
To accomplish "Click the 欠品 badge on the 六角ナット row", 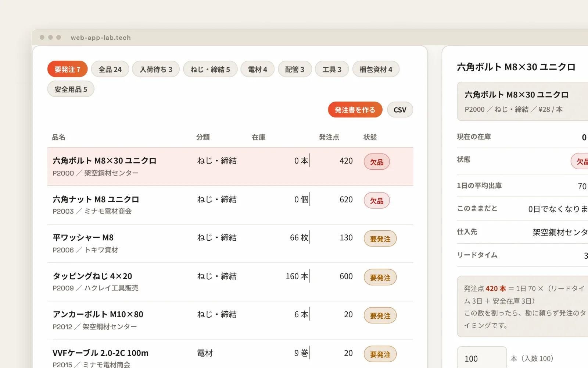I will [377, 201].
